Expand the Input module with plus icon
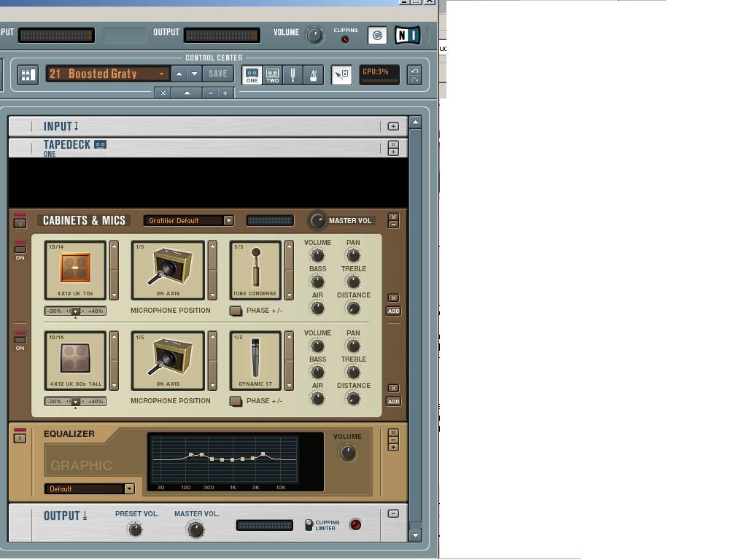This screenshot has height=560, width=747. [x=393, y=126]
